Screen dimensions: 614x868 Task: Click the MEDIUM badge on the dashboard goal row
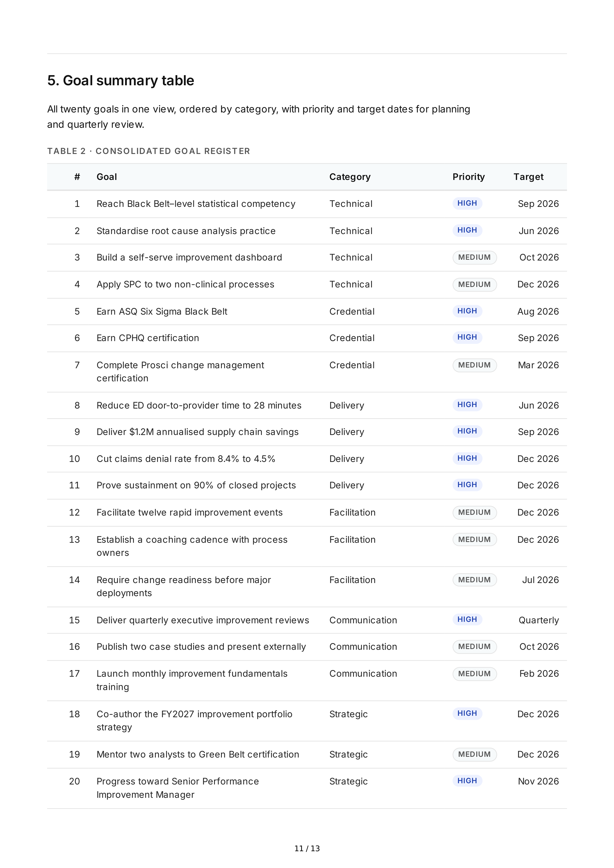[474, 258]
